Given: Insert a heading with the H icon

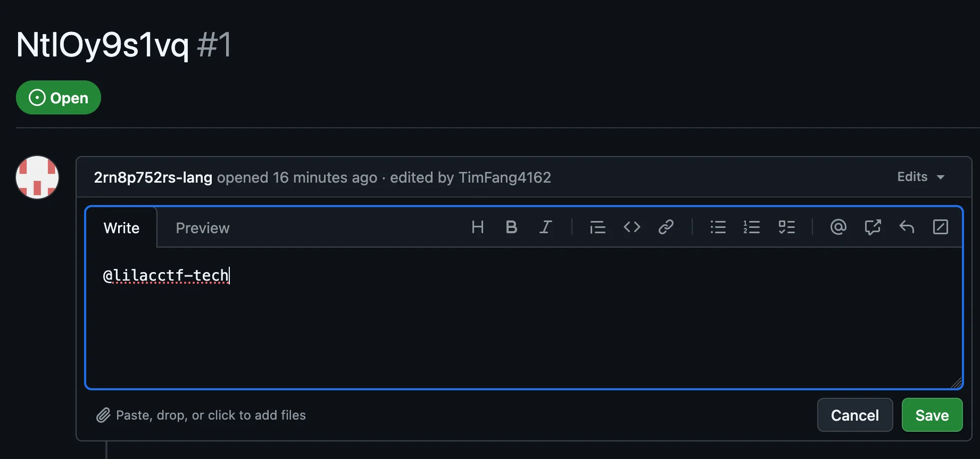Looking at the screenshot, I should pyautogui.click(x=477, y=227).
